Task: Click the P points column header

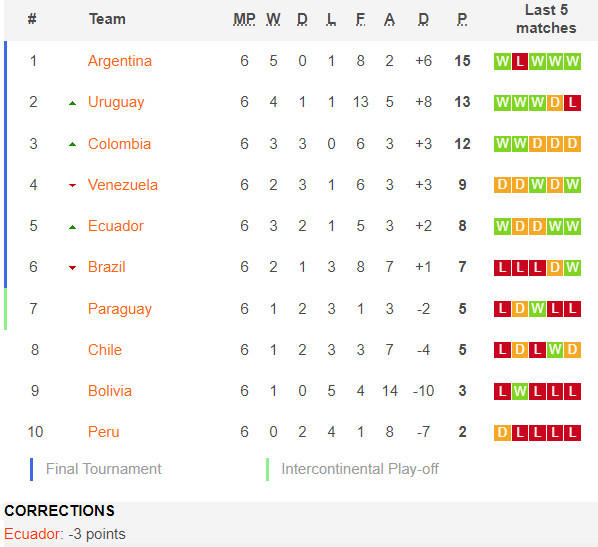Action: [x=462, y=19]
